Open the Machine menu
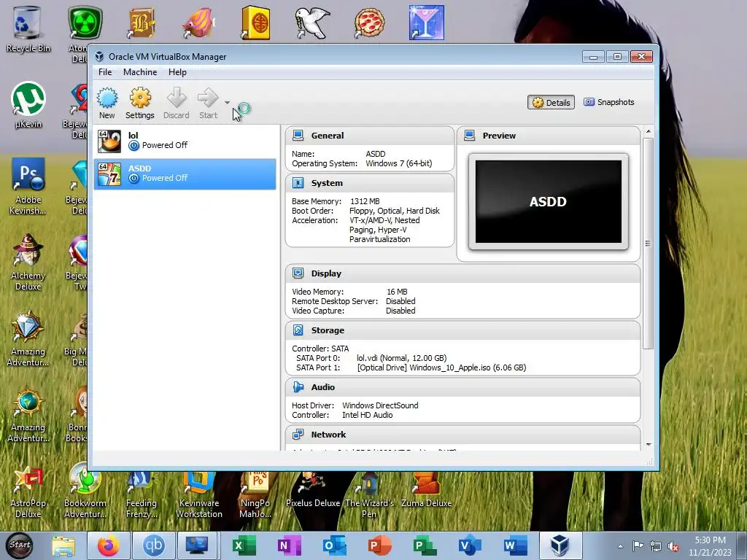Screen dimensions: 747x560 pyautogui.click(x=140, y=72)
